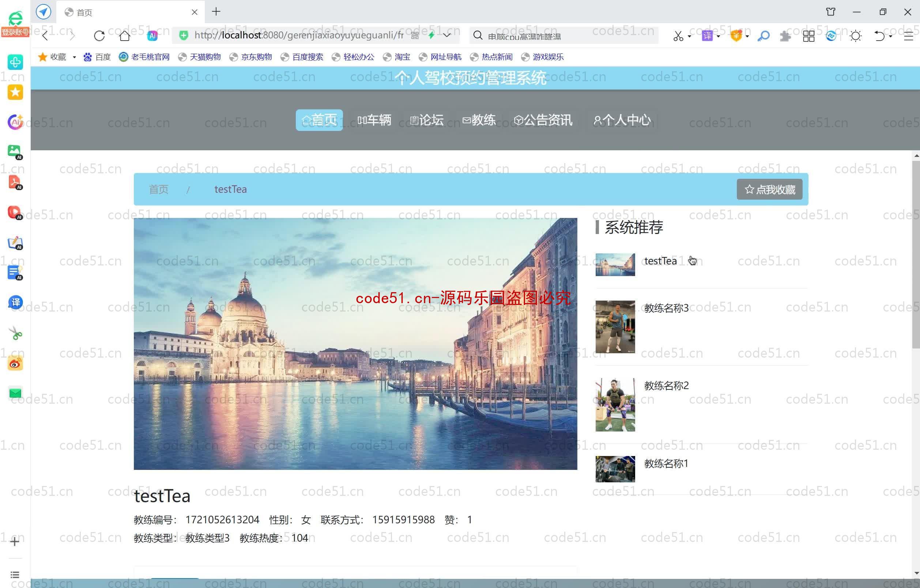The width and height of the screenshot is (920, 588).
Task: Click the 车辆 (Vehicle) navigation icon
Action: (373, 120)
